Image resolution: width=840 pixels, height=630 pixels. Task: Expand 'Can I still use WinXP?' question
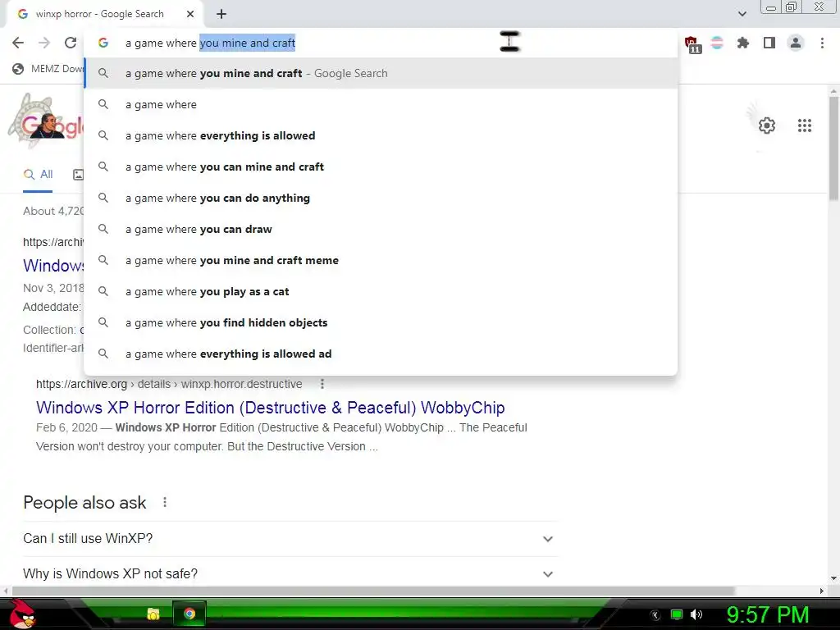290,538
